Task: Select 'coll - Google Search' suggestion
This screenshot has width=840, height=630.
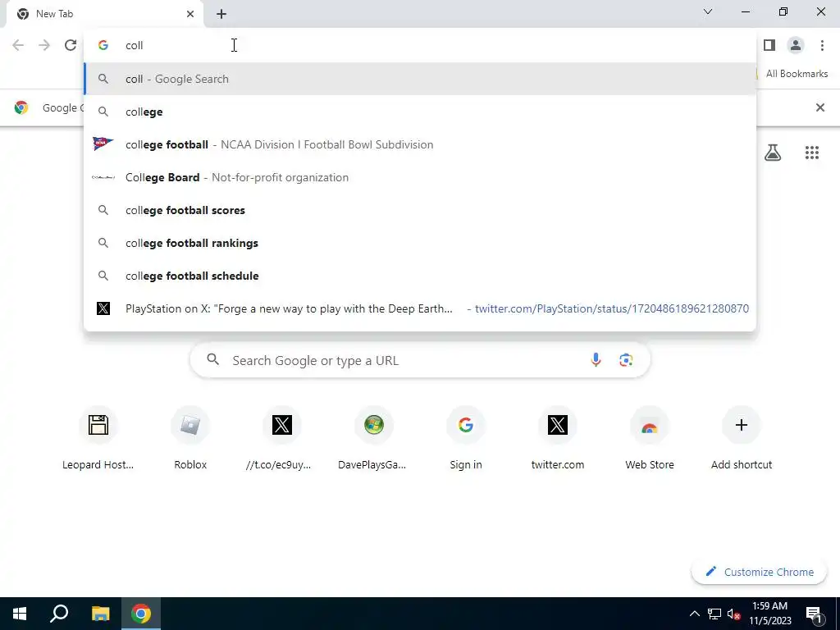Action: pos(420,79)
